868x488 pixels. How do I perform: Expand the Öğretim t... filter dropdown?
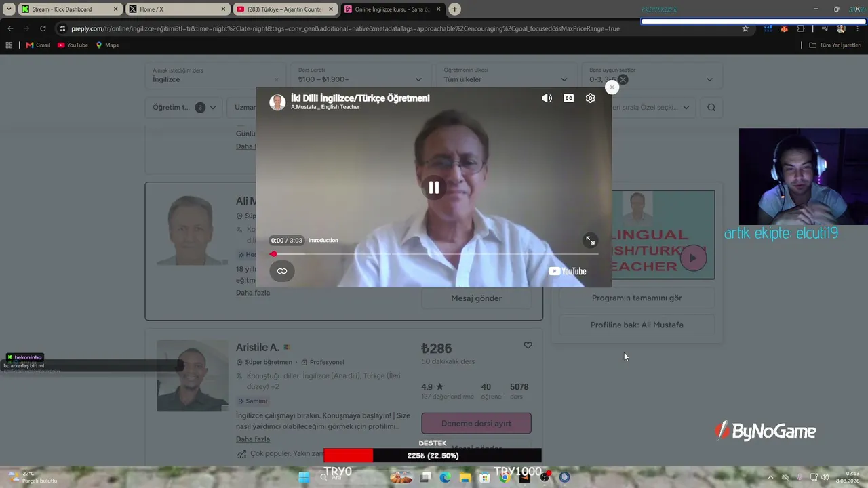pyautogui.click(x=184, y=107)
